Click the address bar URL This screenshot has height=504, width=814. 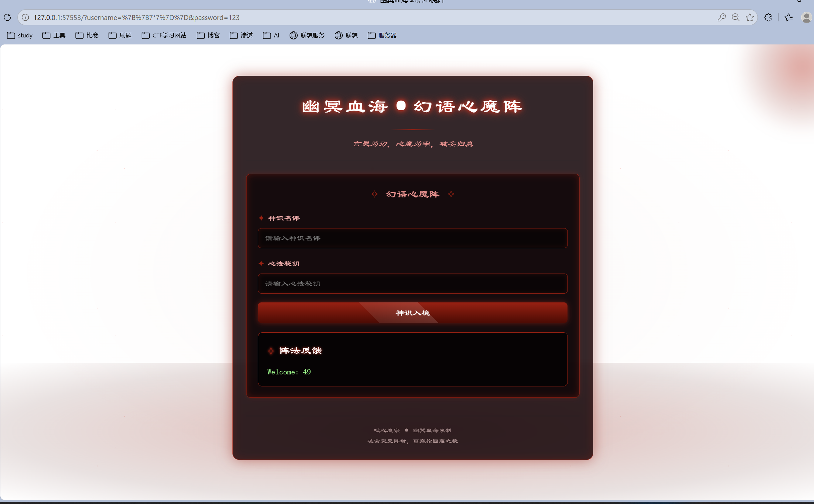coord(137,17)
